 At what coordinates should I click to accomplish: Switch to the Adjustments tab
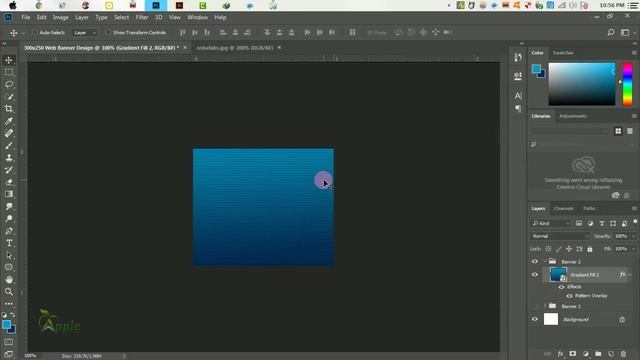click(x=573, y=116)
